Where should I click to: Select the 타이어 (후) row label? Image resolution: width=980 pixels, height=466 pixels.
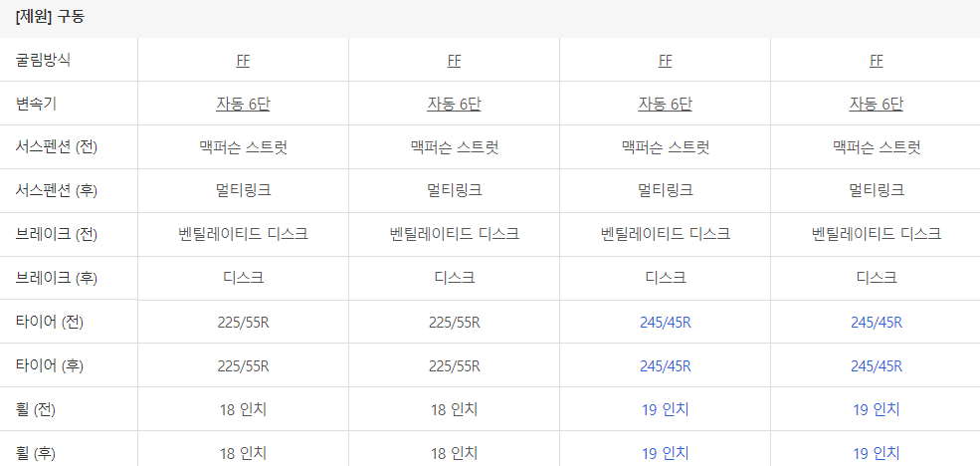pos(50,365)
